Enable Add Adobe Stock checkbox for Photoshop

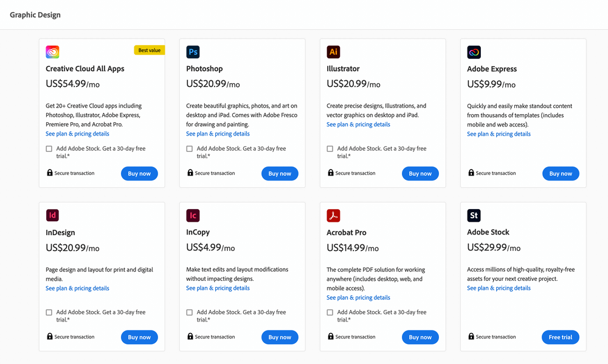(x=189, y=149)
